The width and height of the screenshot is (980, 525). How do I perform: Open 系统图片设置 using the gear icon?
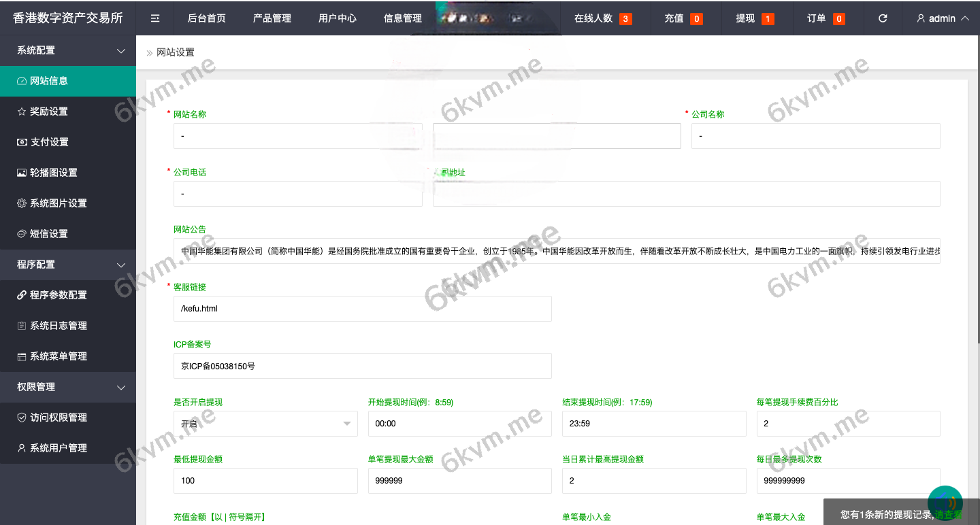(21, 203)
